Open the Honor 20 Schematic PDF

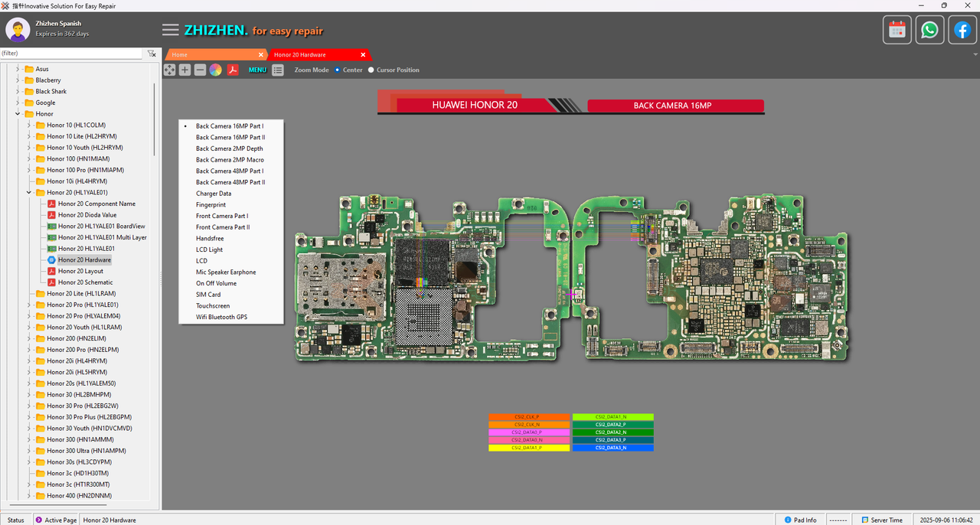click(85, 282)
